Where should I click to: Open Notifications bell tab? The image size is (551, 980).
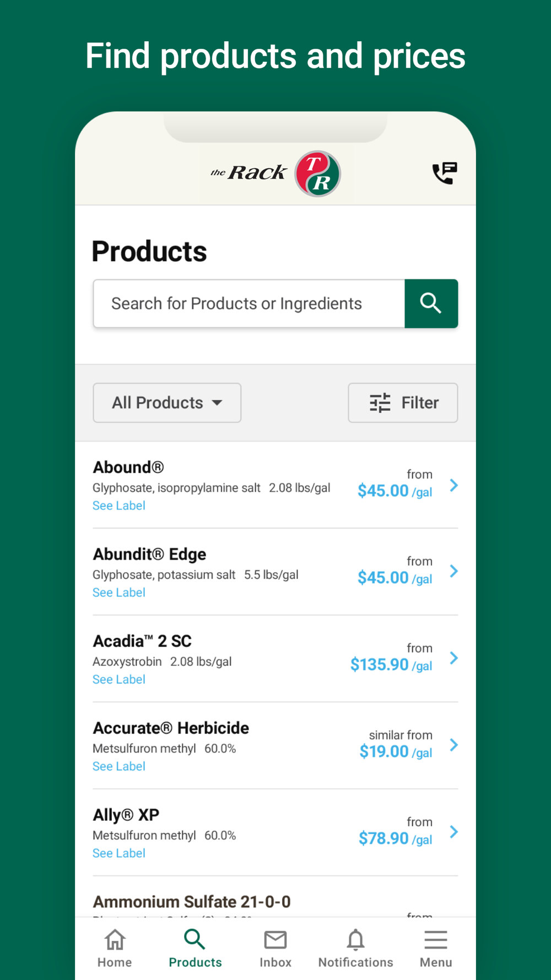pyautogui.click(x=355, y=948)
